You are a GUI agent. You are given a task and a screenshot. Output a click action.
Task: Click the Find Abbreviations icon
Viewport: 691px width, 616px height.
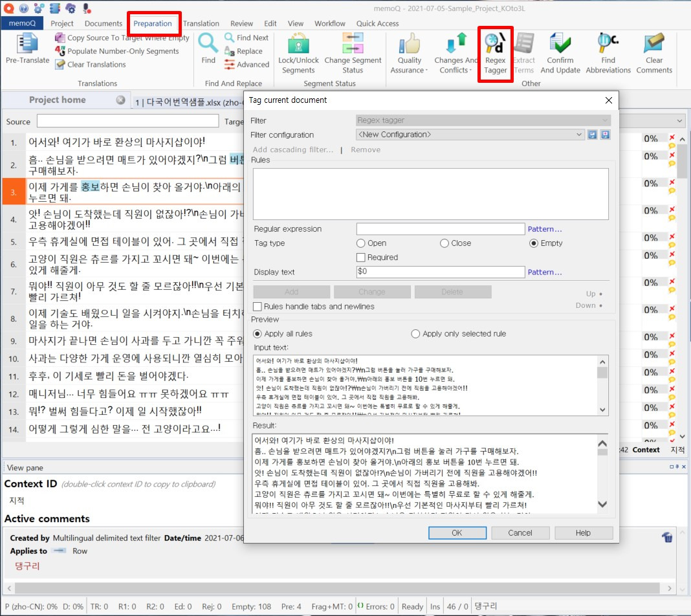pos(608,43)
